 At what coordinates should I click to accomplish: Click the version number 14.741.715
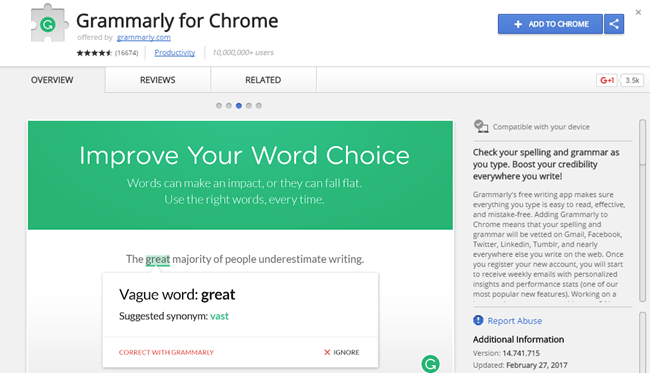point(521,353)
